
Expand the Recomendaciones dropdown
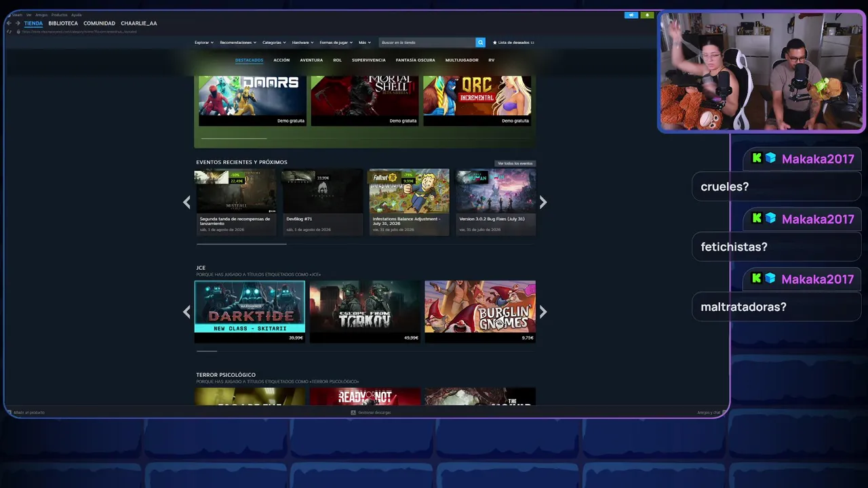[x=238, y=43]
